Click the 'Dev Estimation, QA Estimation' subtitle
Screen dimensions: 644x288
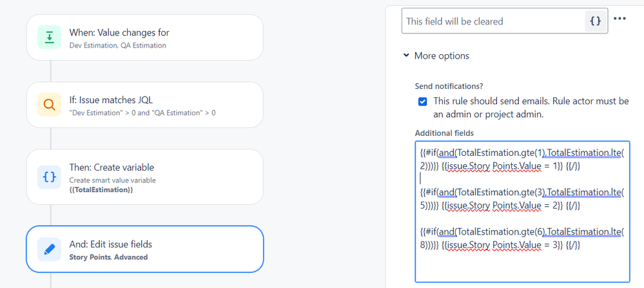click(x=118, y=46)
